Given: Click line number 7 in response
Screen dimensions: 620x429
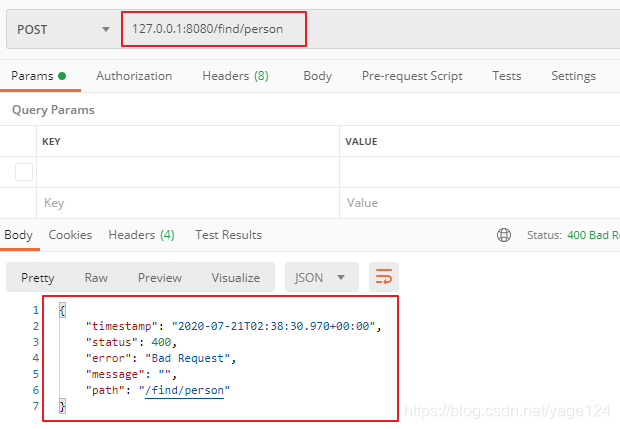Looking at the screenshot, I should [x=36, y=406].
